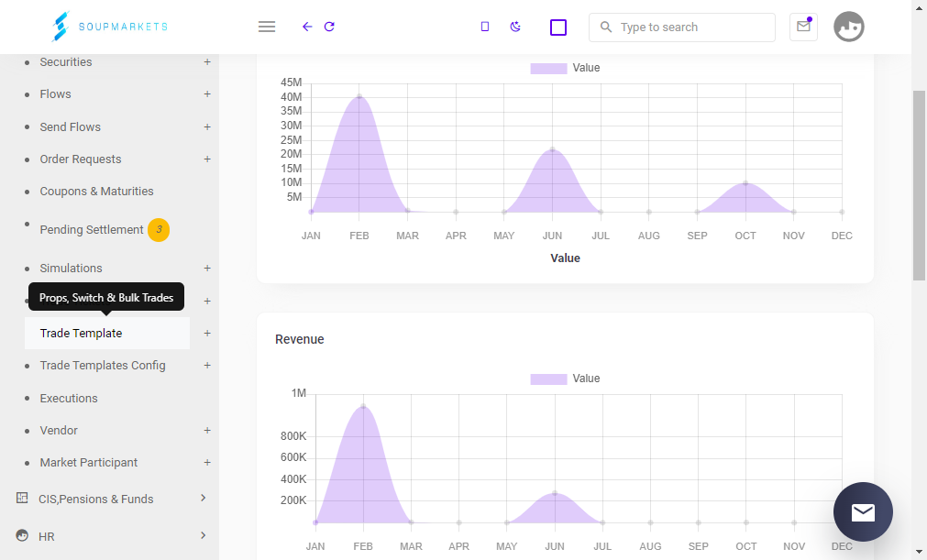Click the SoupMarkets logo
Screen dimensions: 927x560
pos(109,27)
